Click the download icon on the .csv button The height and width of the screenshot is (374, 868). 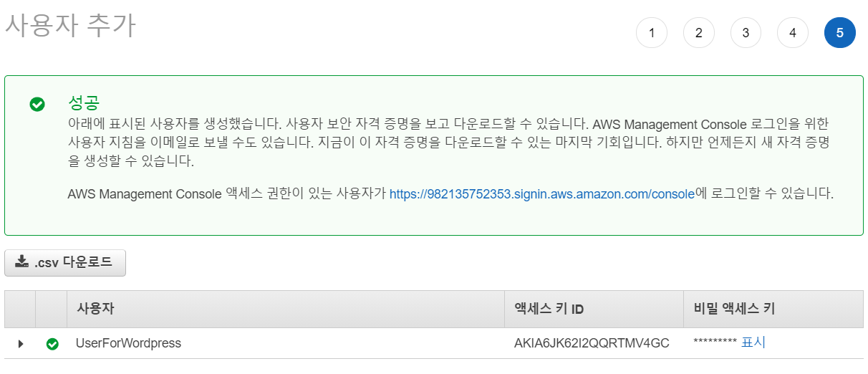coord(22,262)
